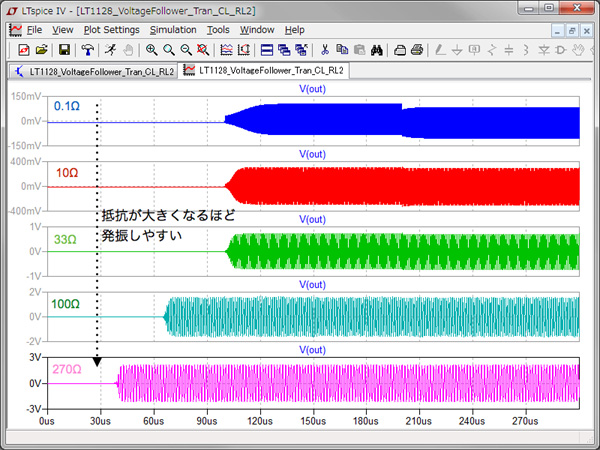This screenshot has height=450, width=600.
Task: Click the Zoom in magnifier icon
Action: 151,49
